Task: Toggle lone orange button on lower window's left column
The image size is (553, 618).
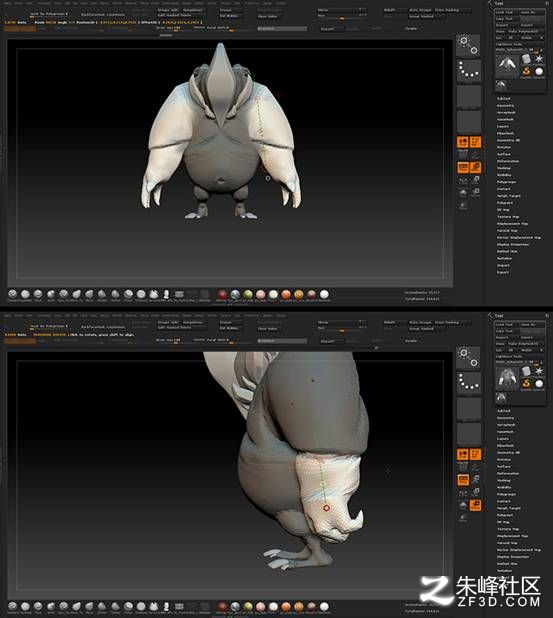Action: 463,480
